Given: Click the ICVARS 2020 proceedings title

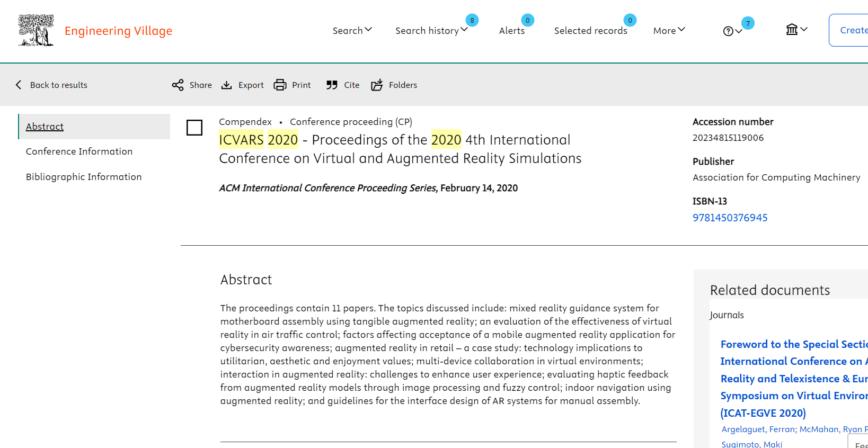Looking at the screenshot, I should (400, 149).
